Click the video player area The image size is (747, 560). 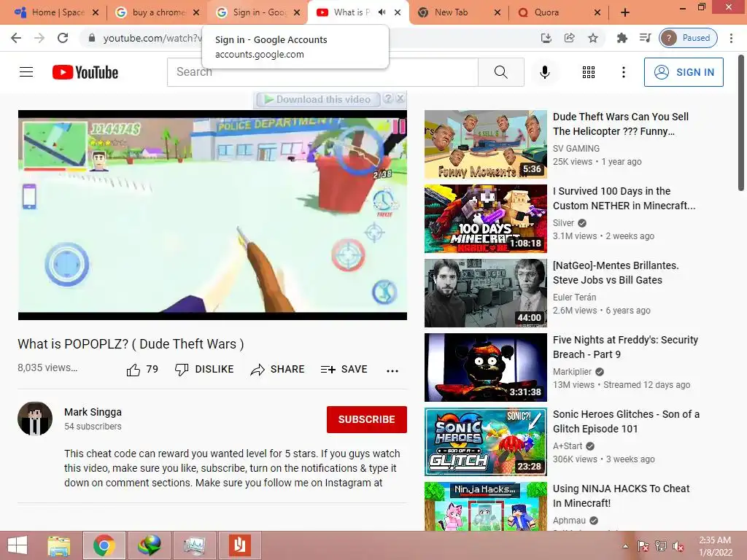tap(212, 215)
